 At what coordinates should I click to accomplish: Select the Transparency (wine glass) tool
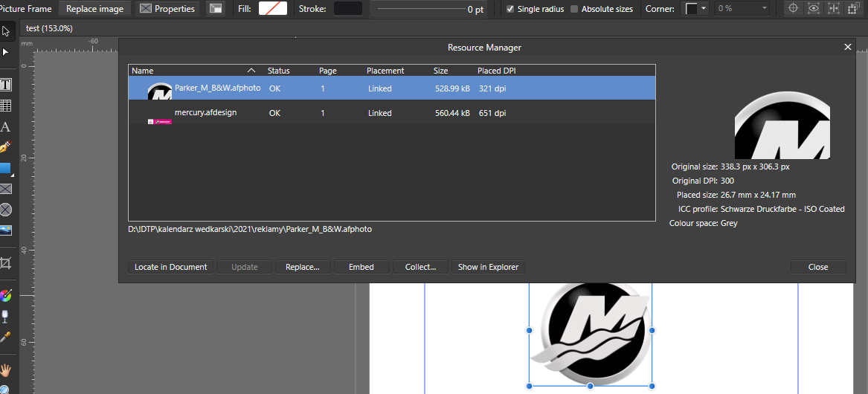(x=5, y=316)
